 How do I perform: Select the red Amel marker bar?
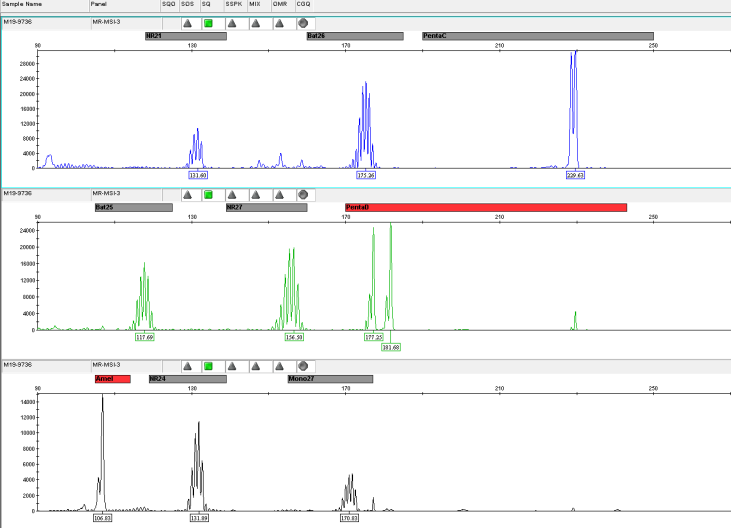click(112, 380)
